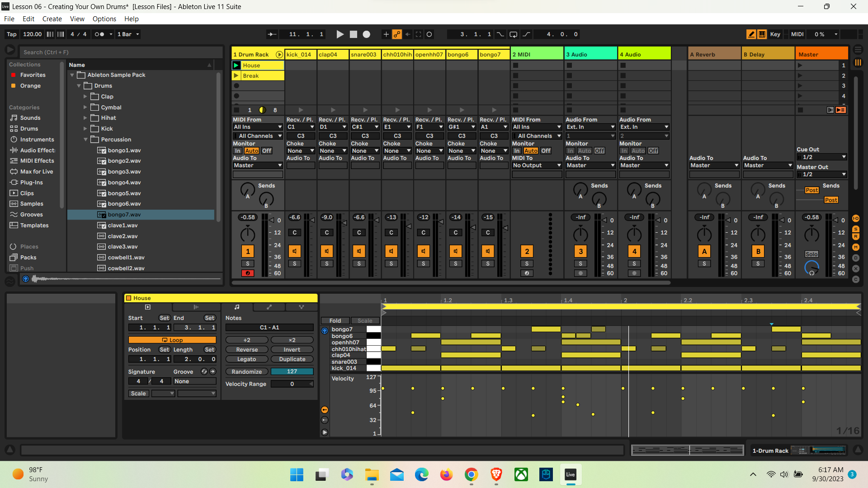Click the Reverse notes button
The image size is (868, 488).
[247, 350]
